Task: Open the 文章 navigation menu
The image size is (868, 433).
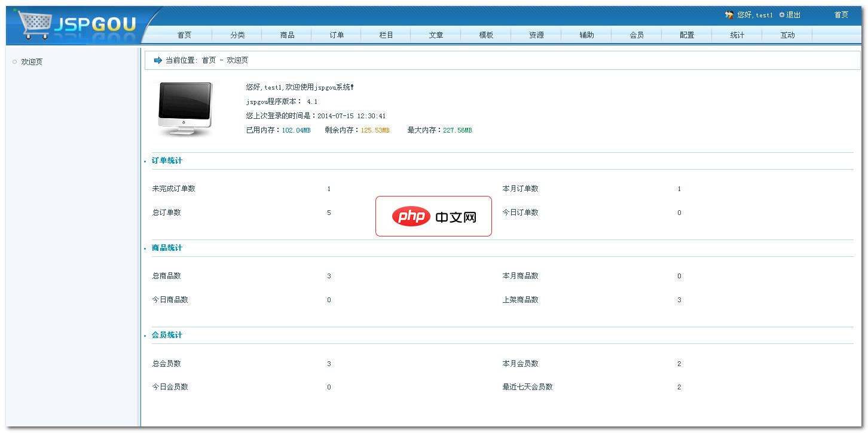Action: (x=436, y=35)
